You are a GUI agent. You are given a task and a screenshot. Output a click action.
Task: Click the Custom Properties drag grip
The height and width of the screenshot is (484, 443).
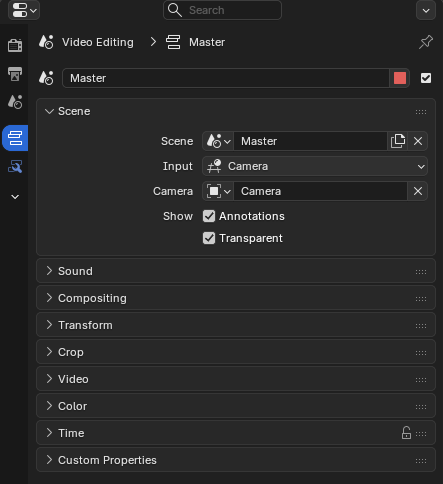pos(421,461)
